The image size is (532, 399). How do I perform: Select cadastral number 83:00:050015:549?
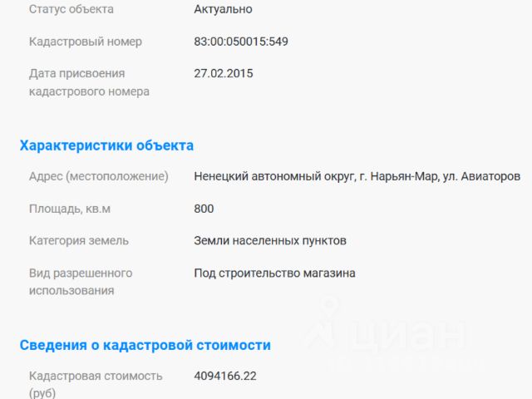point(241,42)
